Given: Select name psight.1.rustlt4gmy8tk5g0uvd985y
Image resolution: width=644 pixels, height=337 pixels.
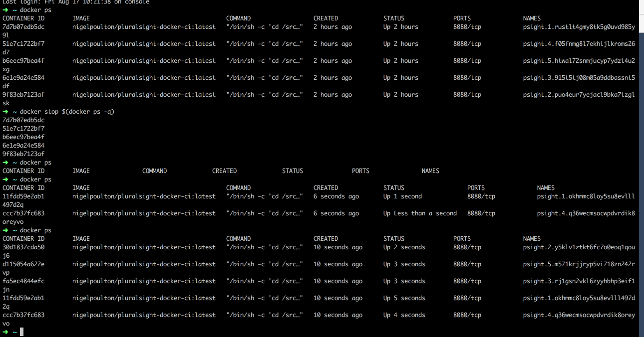Looking at the screenshot, I should (579, 27).
